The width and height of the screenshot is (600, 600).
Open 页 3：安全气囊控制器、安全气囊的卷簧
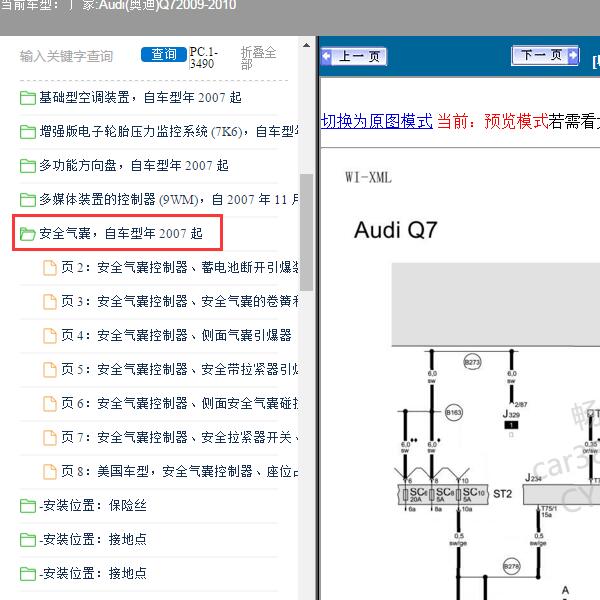coord(180,301)
